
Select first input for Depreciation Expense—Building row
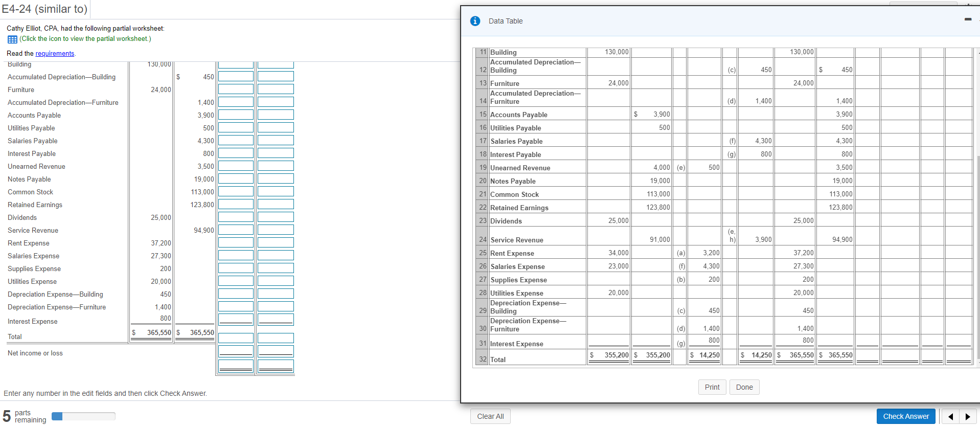click(x=236, y=294)
